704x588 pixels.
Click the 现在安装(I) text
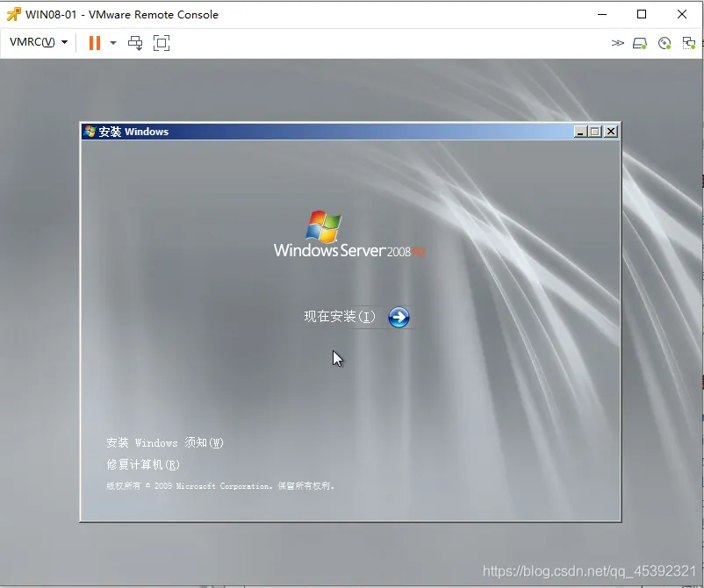340,317
